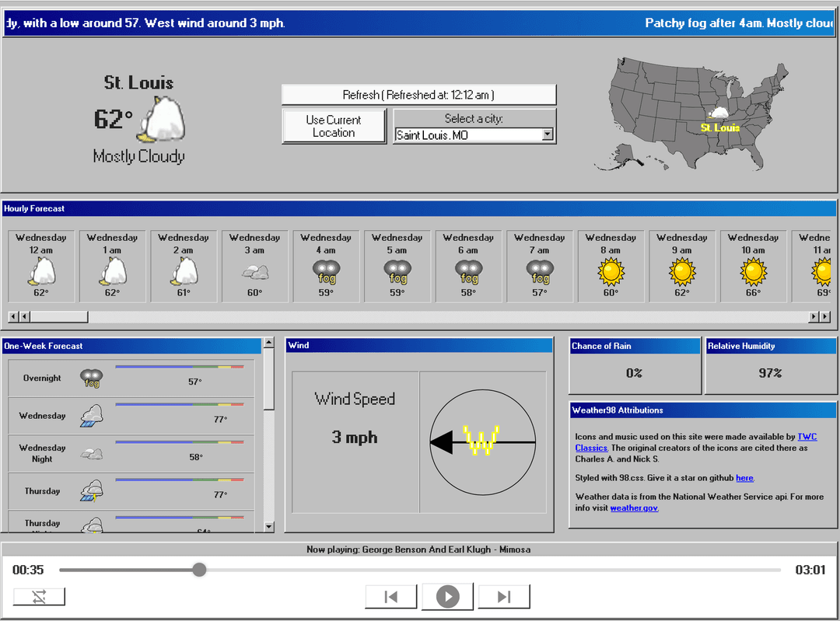840x621 pixels.
Task: Click the Use Current Location button
Action: pos(334,126)
